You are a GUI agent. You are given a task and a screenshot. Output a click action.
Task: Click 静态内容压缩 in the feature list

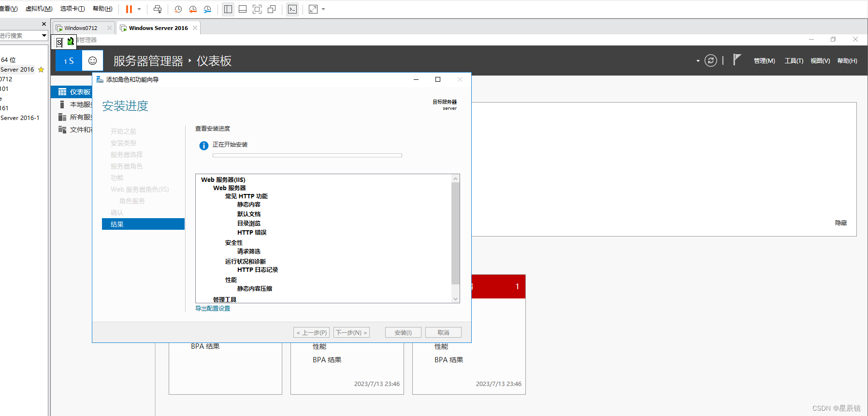click(255, 289)
